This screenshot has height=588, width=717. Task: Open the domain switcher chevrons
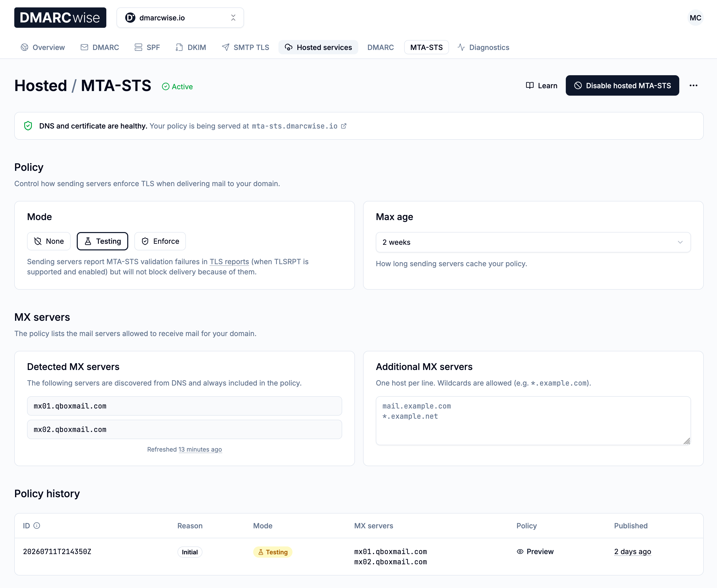pyautogui.click(x=233, y=18)
